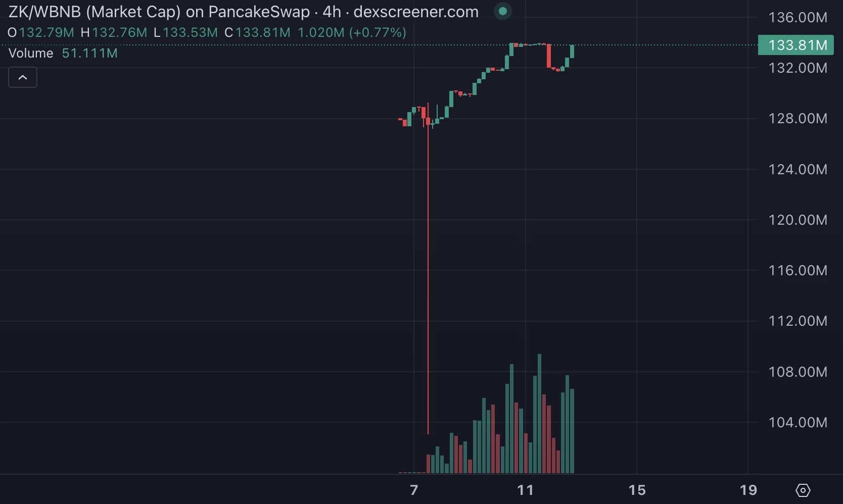843x504 pixels.
Task: Click the 128.00M price axis label
Action: [798, 119]
